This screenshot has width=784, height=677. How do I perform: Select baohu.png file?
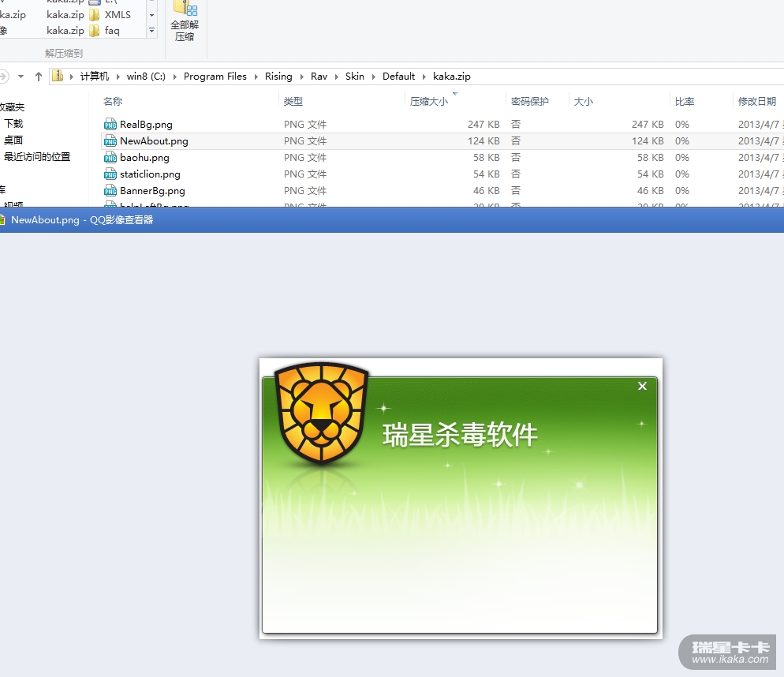click(144, 158)
